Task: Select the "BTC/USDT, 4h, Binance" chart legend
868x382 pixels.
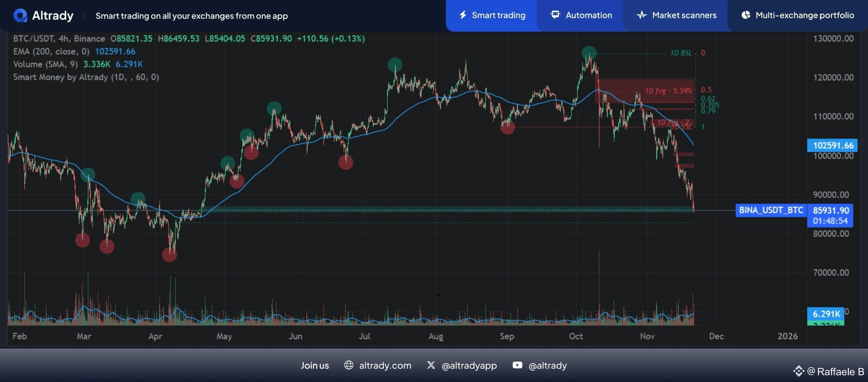Action: [59, 39]
